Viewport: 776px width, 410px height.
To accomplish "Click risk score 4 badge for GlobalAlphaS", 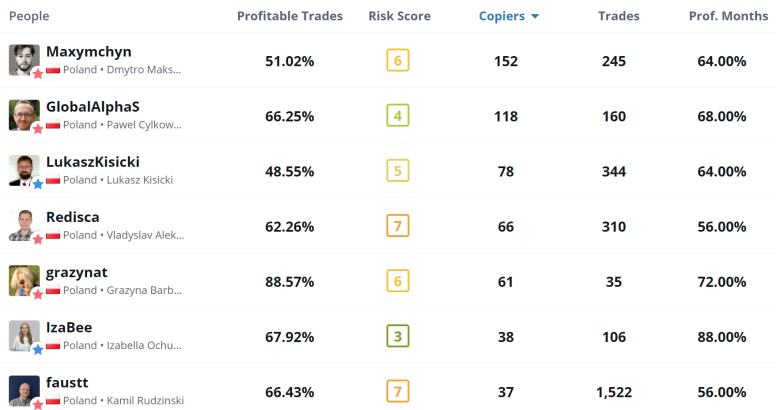I will 397,116.
